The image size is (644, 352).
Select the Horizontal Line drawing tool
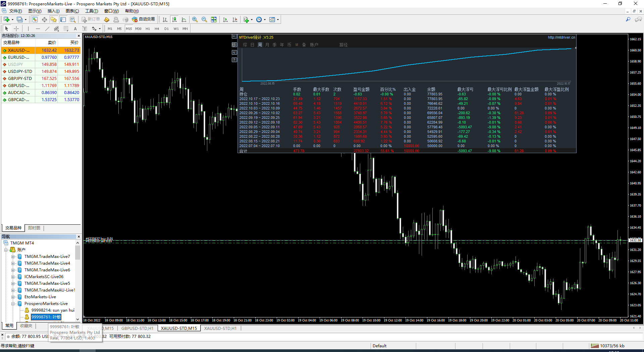[x=38, y=29]
